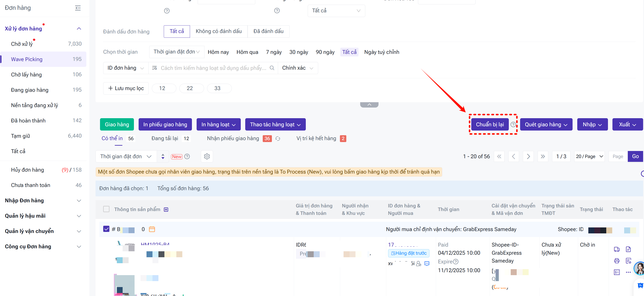Tick the select-all orders checkbox

pos(106,209)
